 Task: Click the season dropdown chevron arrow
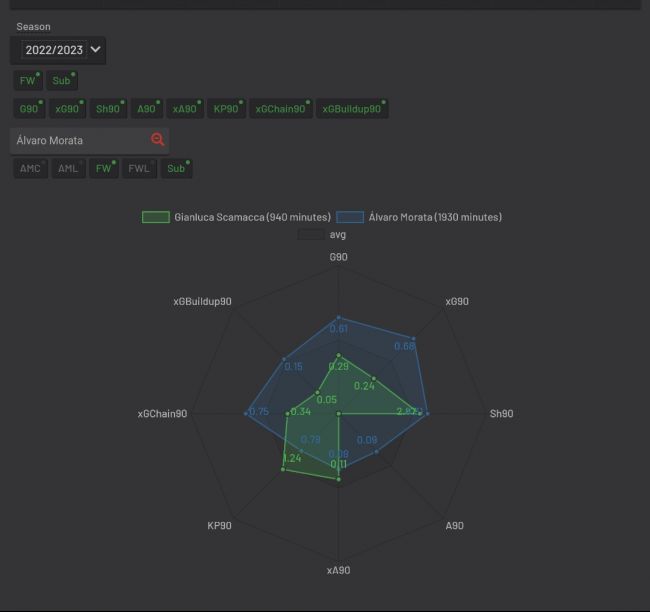tap(95, 49)
